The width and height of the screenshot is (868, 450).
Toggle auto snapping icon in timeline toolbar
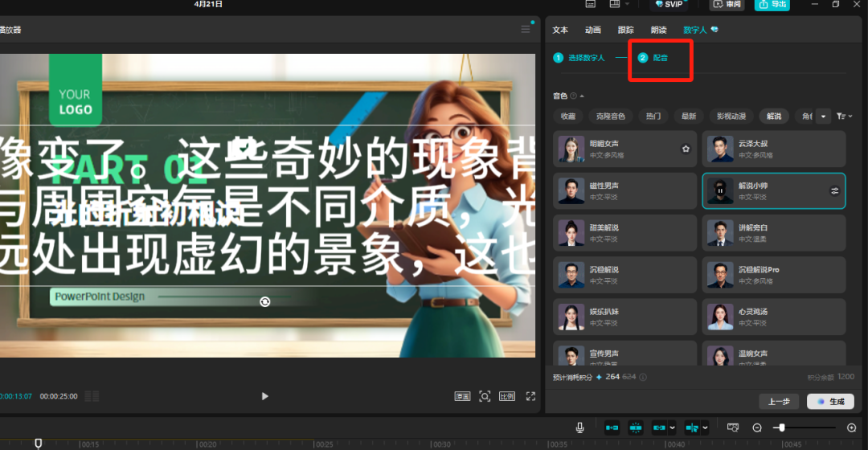(x=636, y=427)
